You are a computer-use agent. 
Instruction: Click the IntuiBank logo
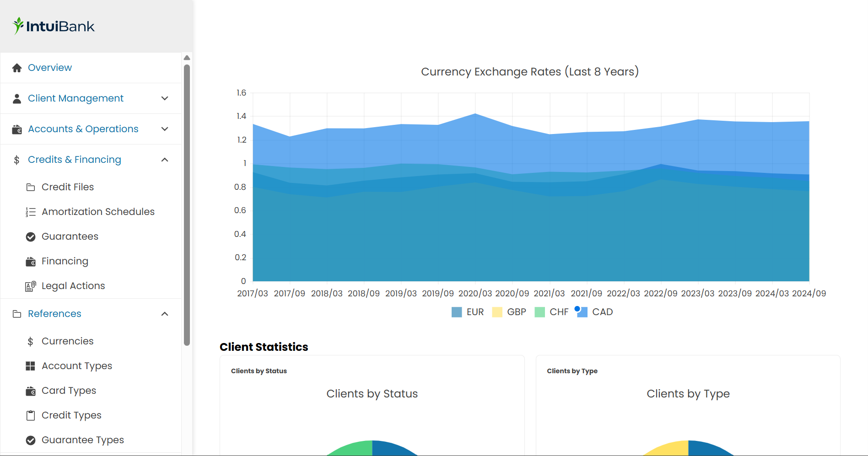[54, 26]
